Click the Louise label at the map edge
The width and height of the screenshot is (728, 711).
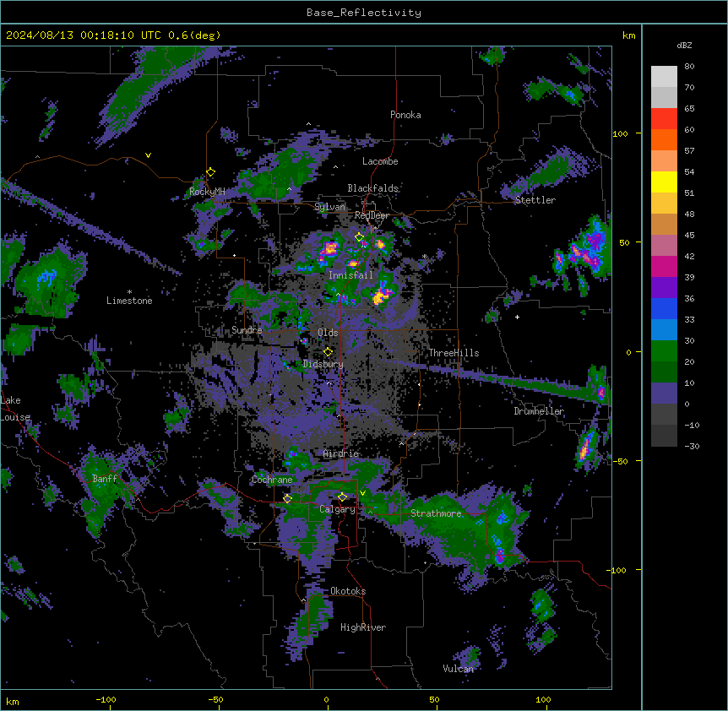(x=15, y=417)
